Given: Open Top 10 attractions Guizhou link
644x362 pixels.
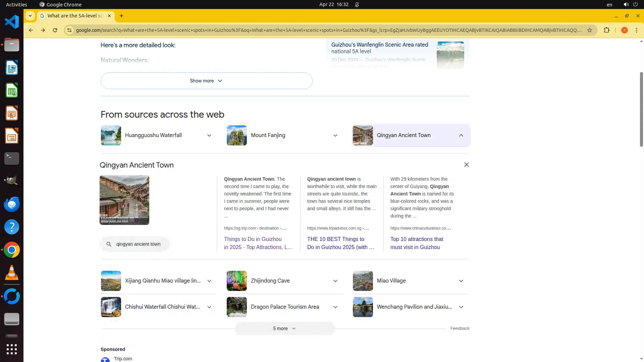Looking at the screenshot, I should pos(416,243).
